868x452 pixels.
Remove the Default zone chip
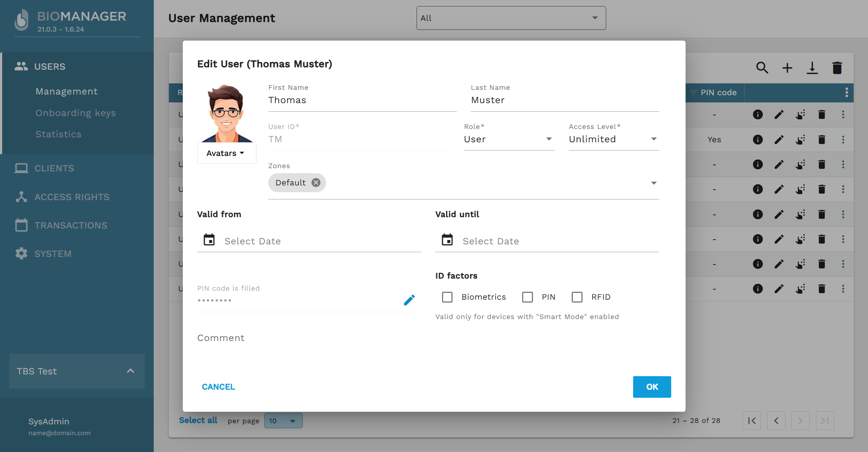(x=316, y=183)
